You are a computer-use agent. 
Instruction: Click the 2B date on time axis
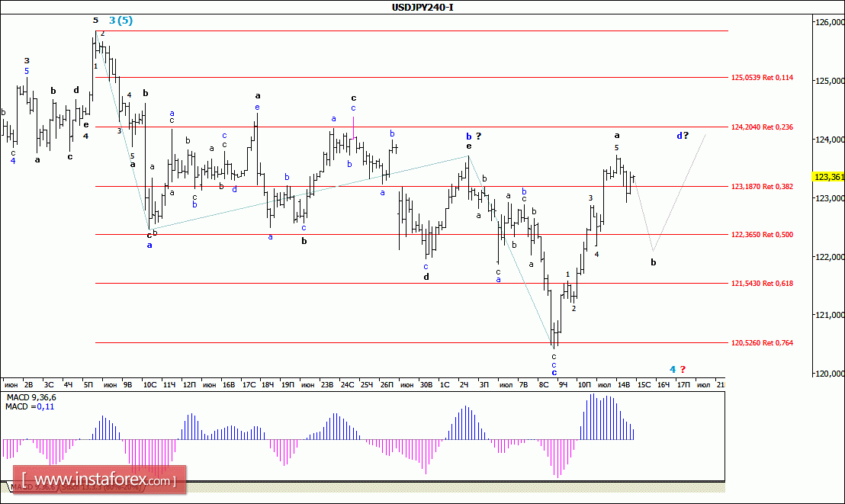point(28,385)
